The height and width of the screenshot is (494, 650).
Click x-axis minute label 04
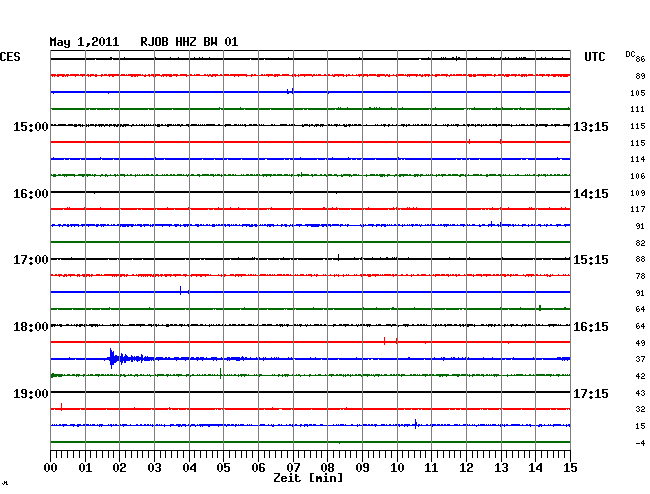189,468
